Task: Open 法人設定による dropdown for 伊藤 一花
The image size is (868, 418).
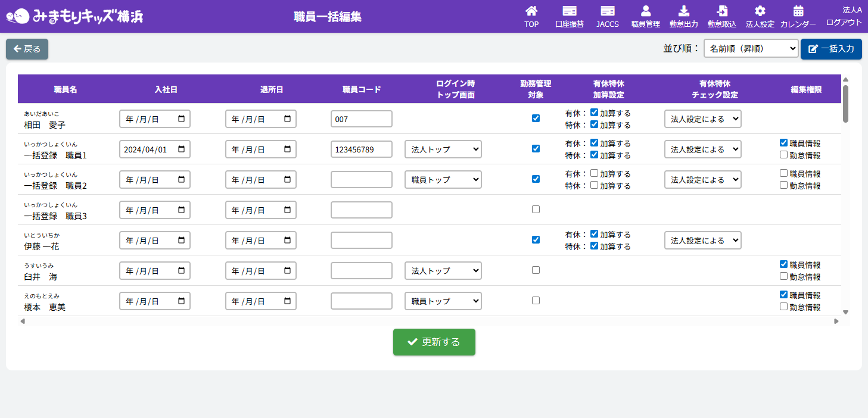Action: 702,241
